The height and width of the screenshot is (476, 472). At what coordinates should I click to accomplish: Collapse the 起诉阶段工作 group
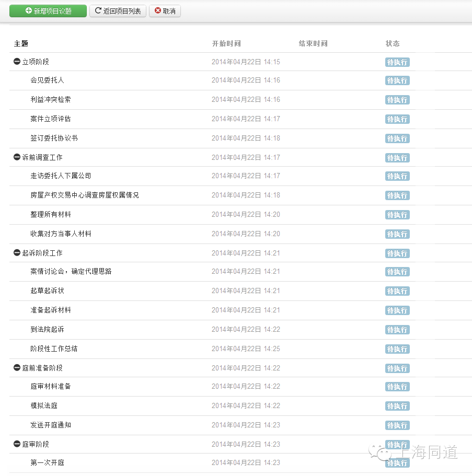pyautogui.click(x=17, y=253)
